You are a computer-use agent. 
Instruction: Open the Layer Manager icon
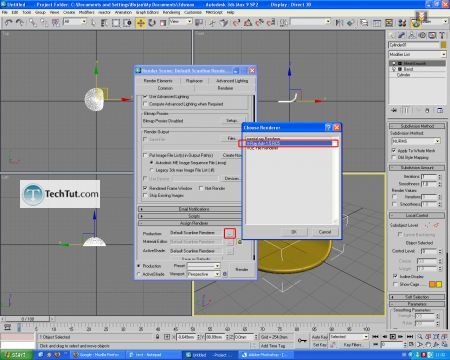(364, 23)
